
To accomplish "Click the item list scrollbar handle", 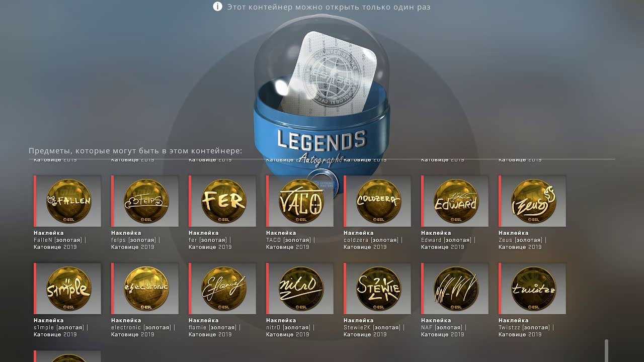I will (x=606, y=351).
